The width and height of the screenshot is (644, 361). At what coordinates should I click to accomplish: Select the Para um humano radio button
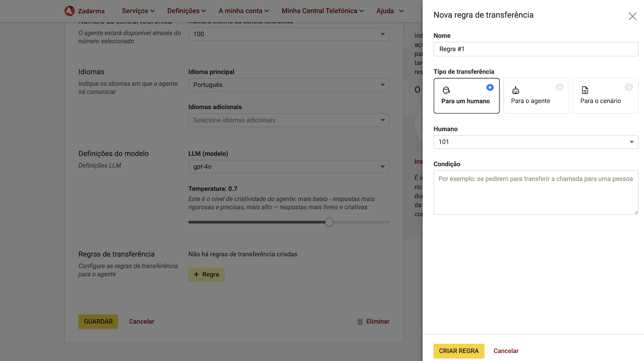[490, 87]
